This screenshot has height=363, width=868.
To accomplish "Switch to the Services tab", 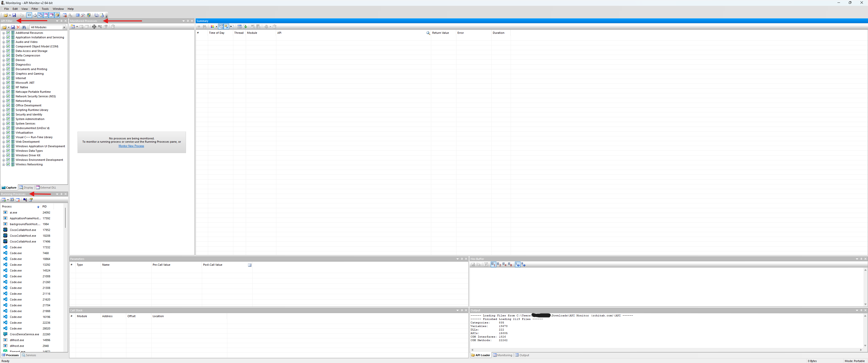I will pyautogui.click(x=29, y=355).
